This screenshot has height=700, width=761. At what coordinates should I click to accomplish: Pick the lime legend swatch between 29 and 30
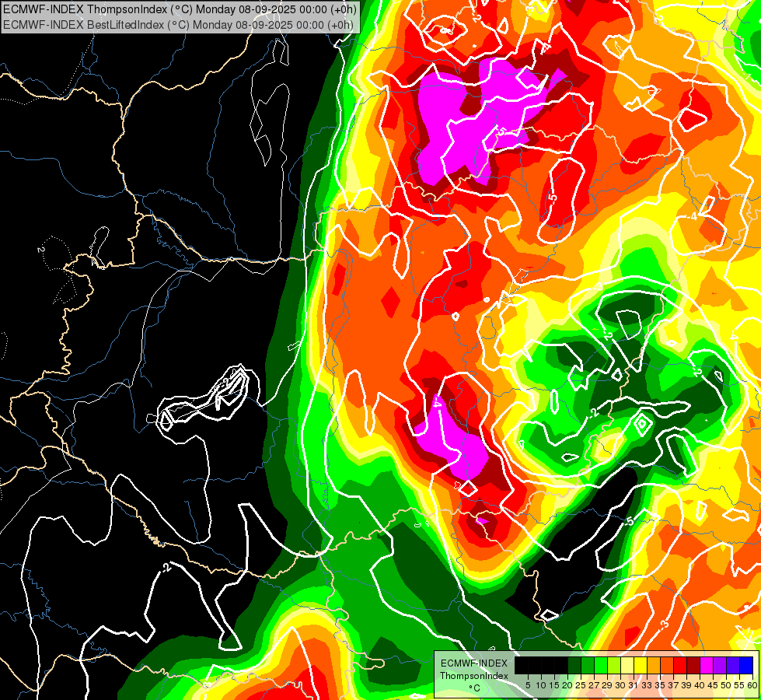(x=614, y=665)
